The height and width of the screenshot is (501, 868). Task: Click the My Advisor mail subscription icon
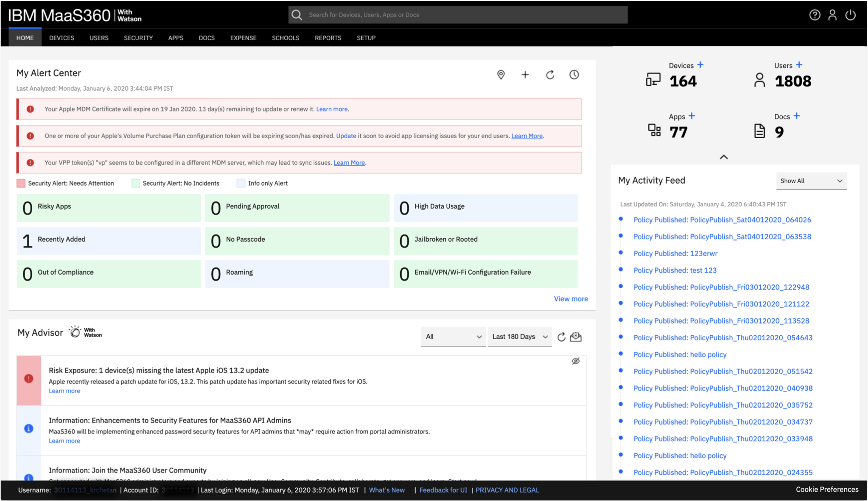[576, 337]
